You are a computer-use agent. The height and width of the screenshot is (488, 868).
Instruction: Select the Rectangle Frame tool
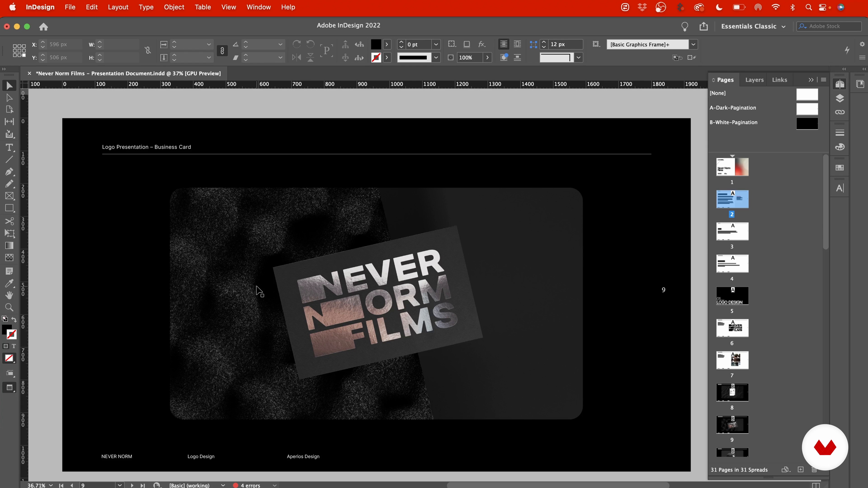pos(9,196)
